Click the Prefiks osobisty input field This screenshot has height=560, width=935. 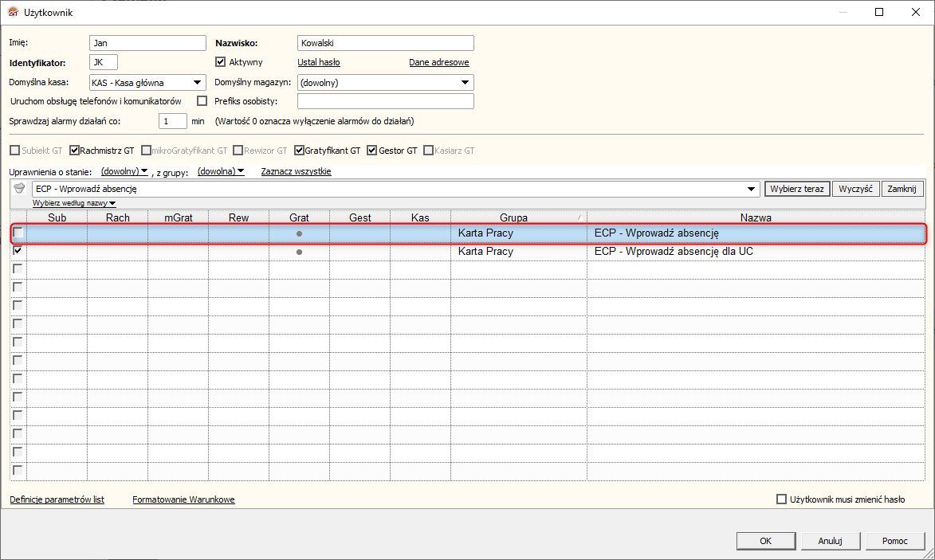click(385, 101)
